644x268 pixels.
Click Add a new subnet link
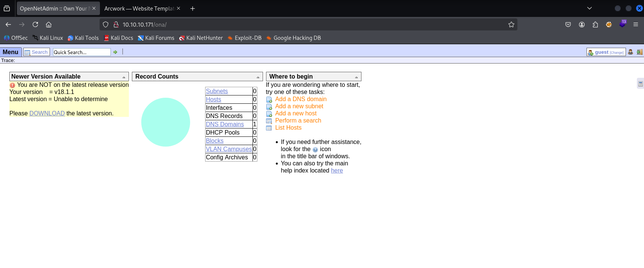299,106
